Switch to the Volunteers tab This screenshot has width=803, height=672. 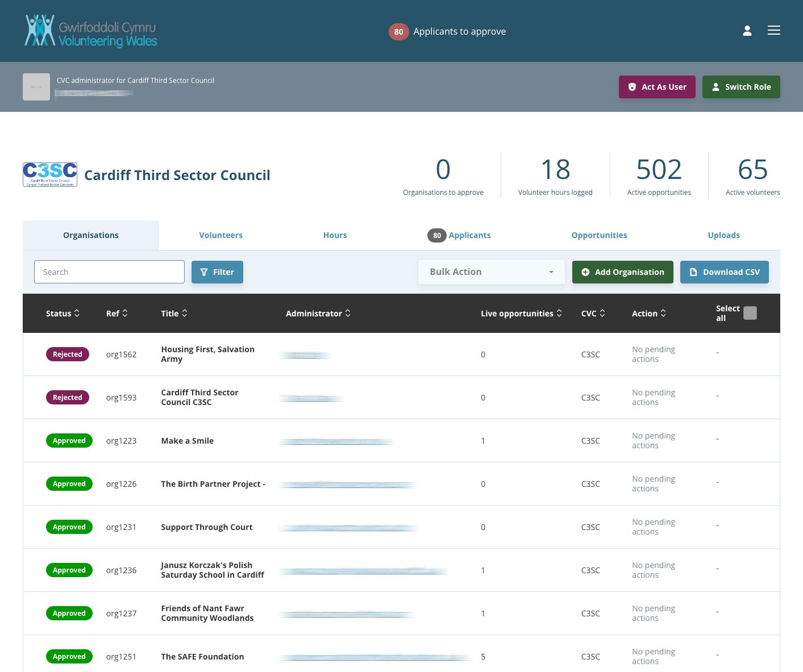tap(220, 235)
